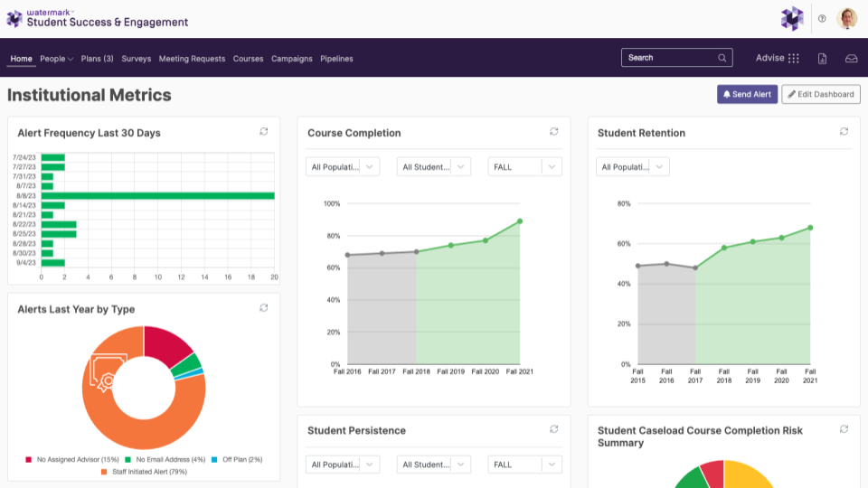Refresh the Alert Frequency Last 30 Days widget
Image resolution: width=868 pixels, height=488 pixels.
pos(263,132)
